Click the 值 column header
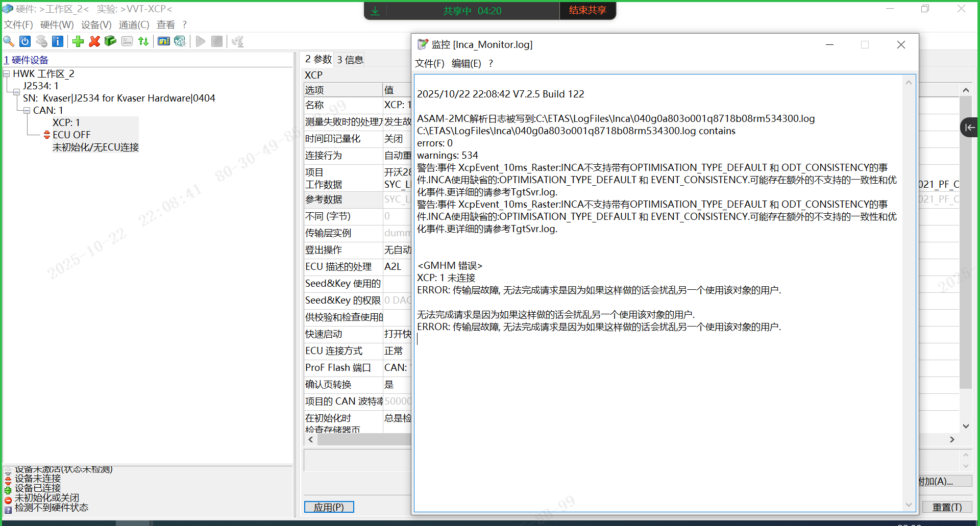 pyautogui.click(x=397, y=90)
